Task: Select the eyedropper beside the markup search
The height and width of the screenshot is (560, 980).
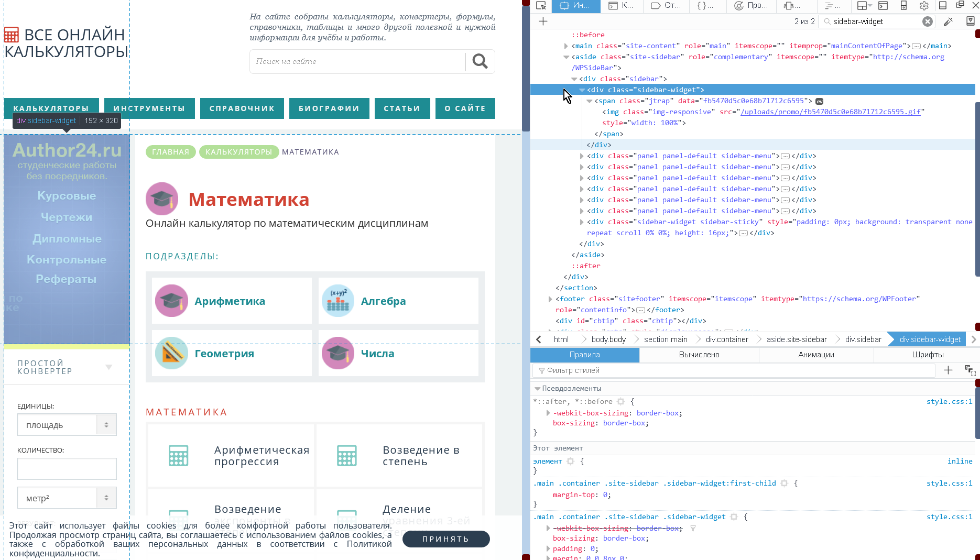Action: (x=949, y=21)
